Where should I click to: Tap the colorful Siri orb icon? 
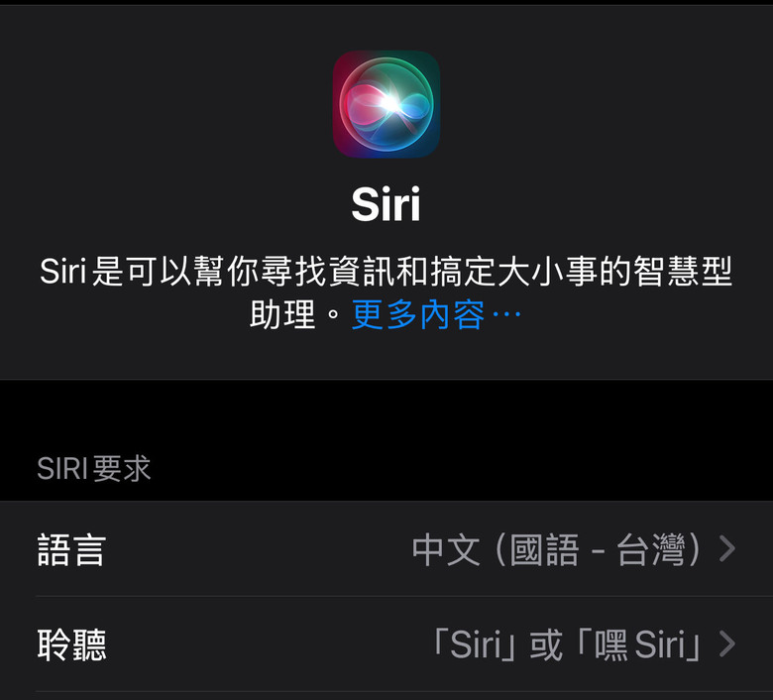click(386, 104)
